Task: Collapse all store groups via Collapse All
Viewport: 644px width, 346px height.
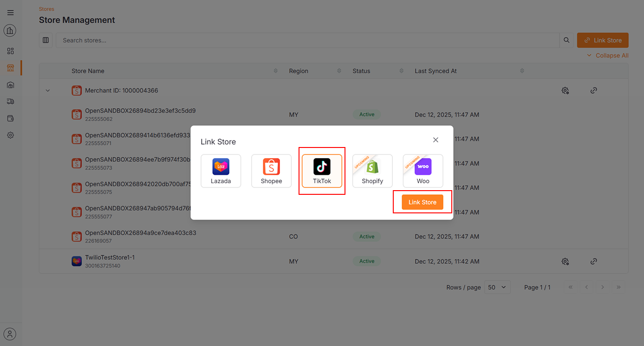Action: [607, 56]
